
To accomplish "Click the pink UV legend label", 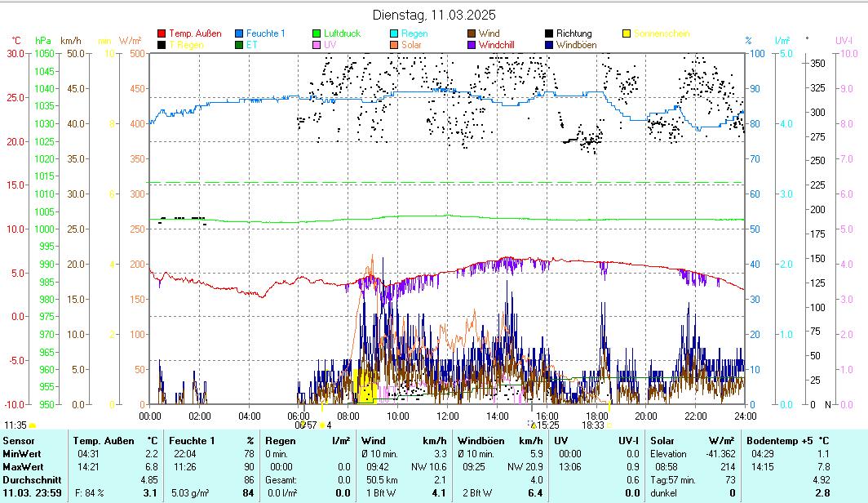I will [x=330, y=45].
